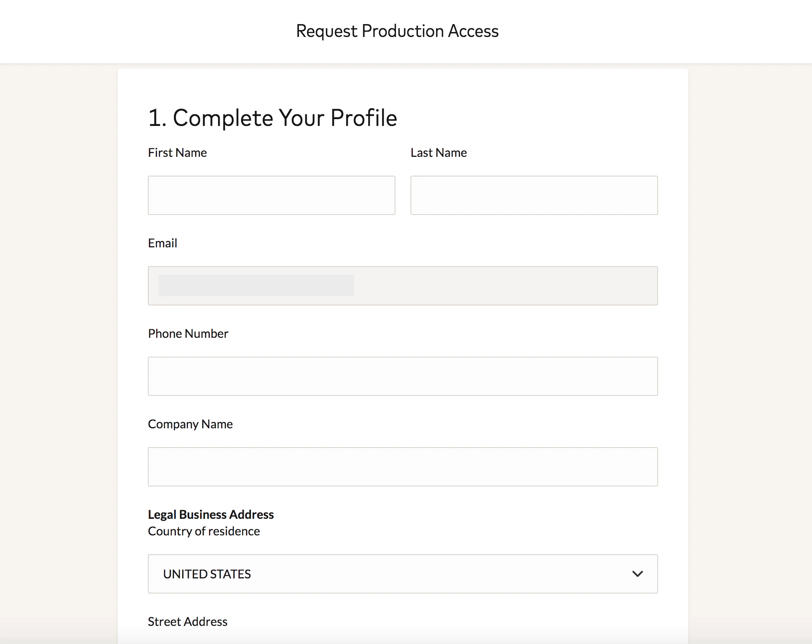Click the First Name label

click(x=177, y=153)
